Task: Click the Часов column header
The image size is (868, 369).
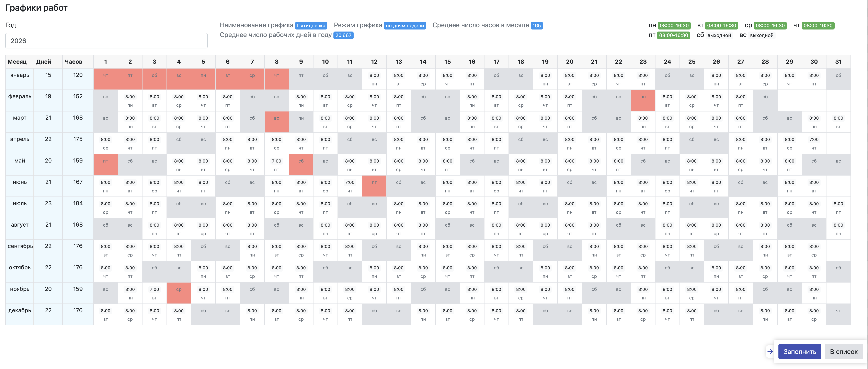Action: pos(73,62)
